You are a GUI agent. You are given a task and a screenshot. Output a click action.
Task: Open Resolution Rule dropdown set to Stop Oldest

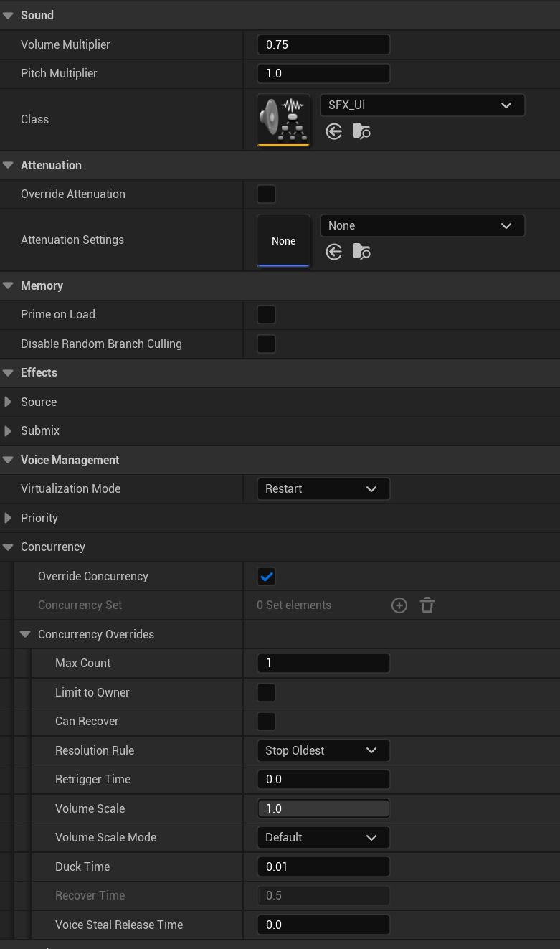[323, 750]
